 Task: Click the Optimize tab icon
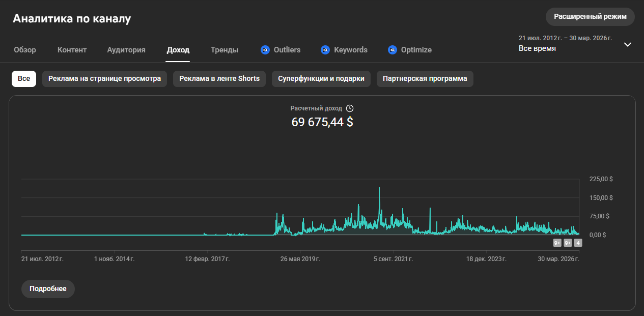point(392,50)
